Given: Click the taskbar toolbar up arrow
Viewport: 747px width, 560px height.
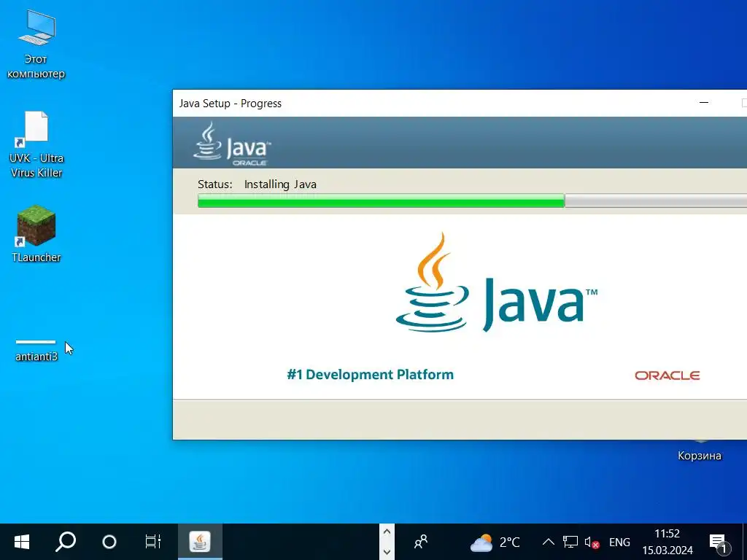Looking at the screenshot, I should 387,532.
